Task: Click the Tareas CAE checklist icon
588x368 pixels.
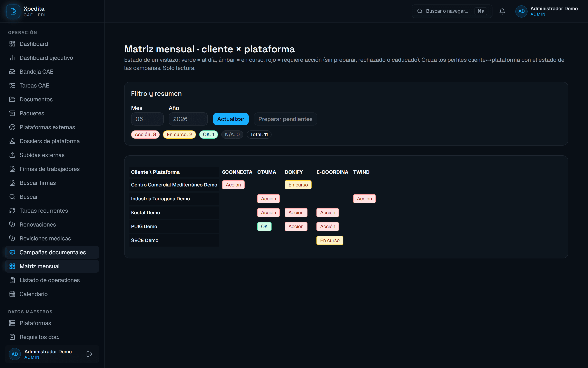Action: [12, 85]
